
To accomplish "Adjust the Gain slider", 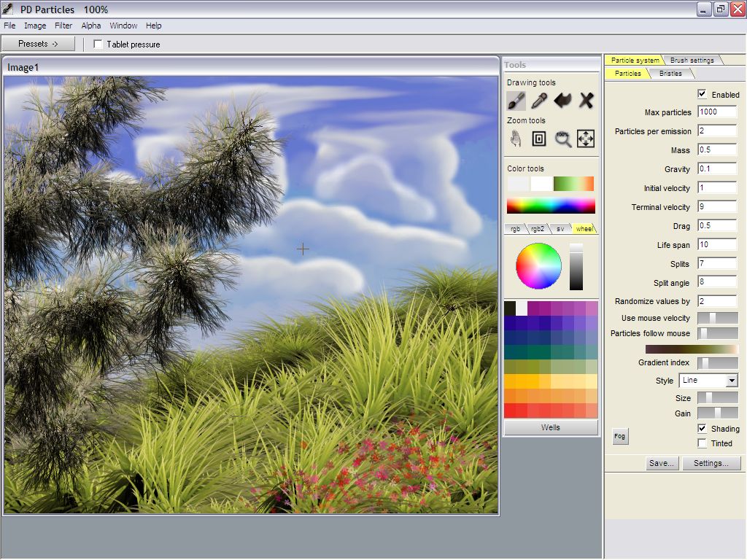I will 717,413.
